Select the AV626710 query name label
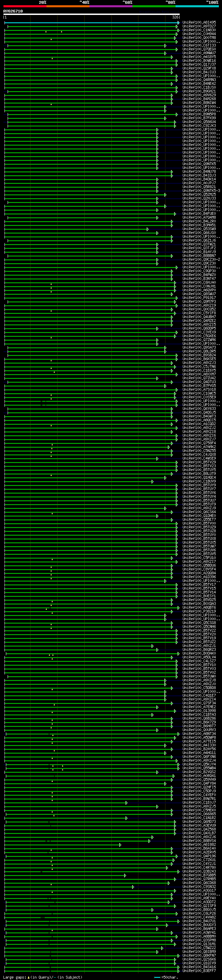 point(13,11)
